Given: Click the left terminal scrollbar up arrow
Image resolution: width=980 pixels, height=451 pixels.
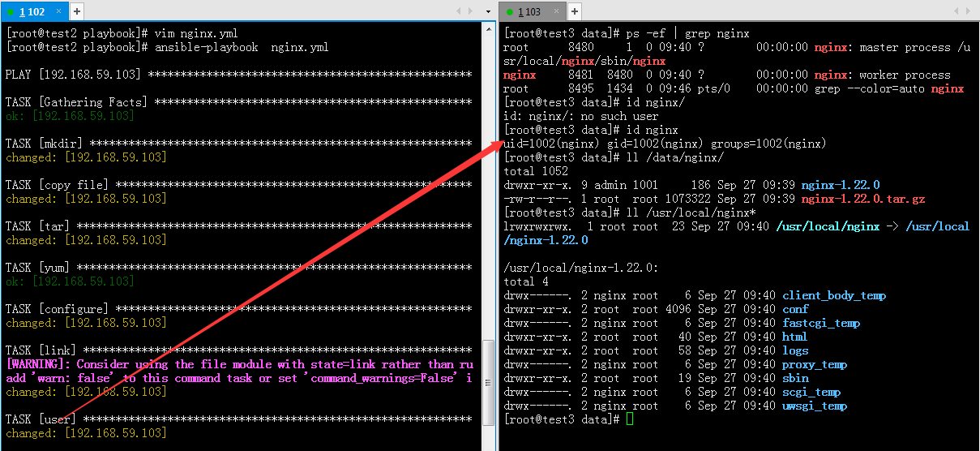Looking at the screenshot, I should (488, 31).
